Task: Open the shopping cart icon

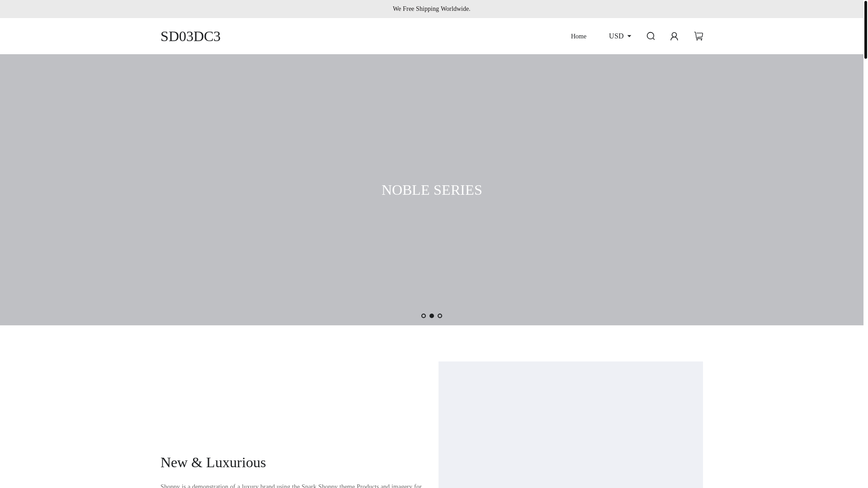Action: click(698, 36)
